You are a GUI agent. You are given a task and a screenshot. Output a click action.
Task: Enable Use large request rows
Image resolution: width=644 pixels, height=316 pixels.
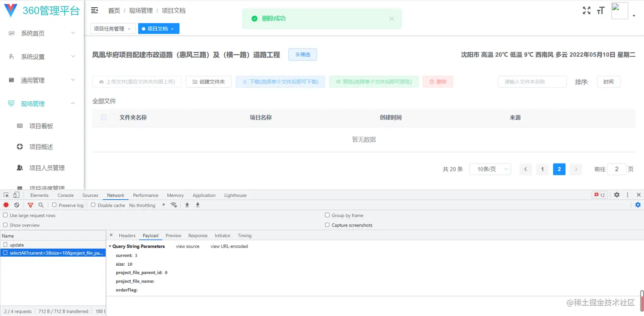click(5, 215)
